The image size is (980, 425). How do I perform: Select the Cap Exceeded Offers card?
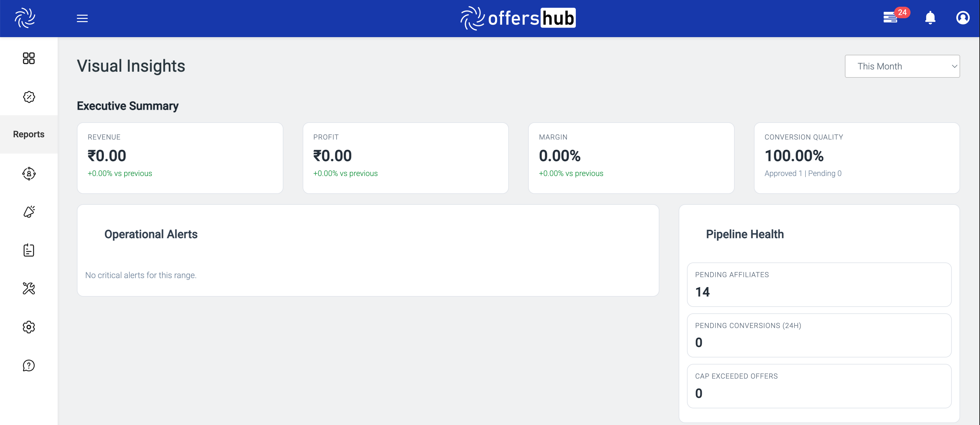pos(819,386)
